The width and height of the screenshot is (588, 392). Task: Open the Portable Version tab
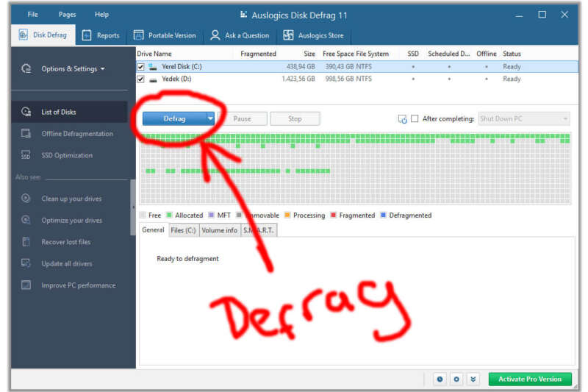165,35
